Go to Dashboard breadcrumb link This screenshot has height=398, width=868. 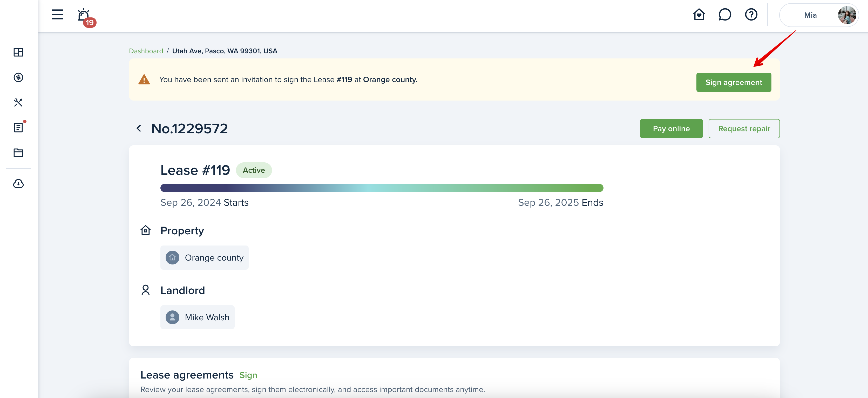coord(146,51)
